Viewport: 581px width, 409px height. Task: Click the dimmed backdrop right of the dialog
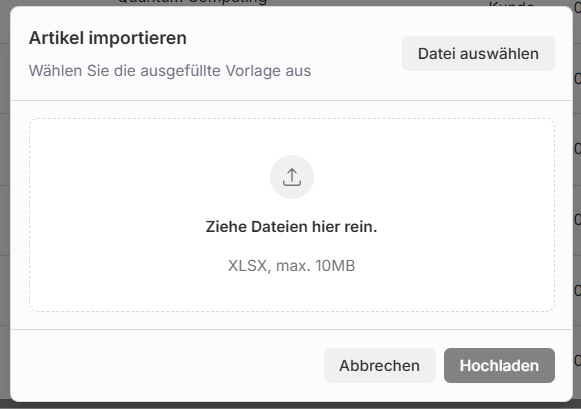[x=577, y=204]
